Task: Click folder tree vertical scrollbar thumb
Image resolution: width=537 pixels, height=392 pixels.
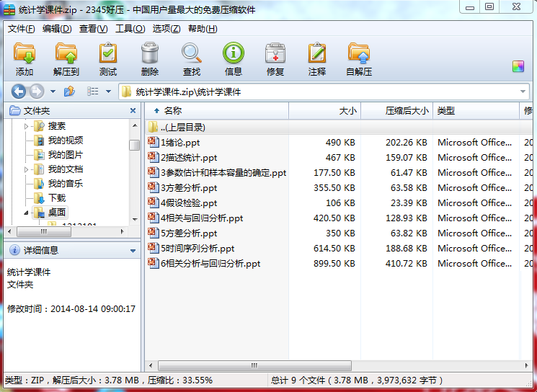Action: click(x=134, y=145)
